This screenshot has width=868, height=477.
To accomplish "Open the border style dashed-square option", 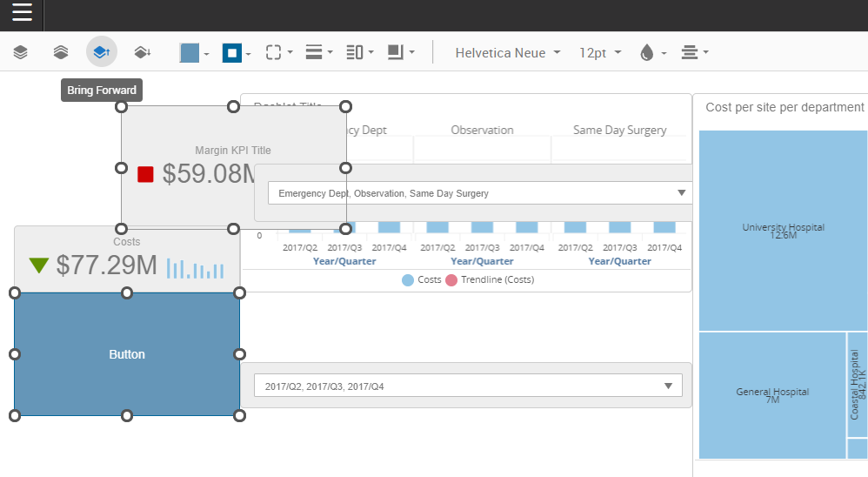I will point(278,52).
